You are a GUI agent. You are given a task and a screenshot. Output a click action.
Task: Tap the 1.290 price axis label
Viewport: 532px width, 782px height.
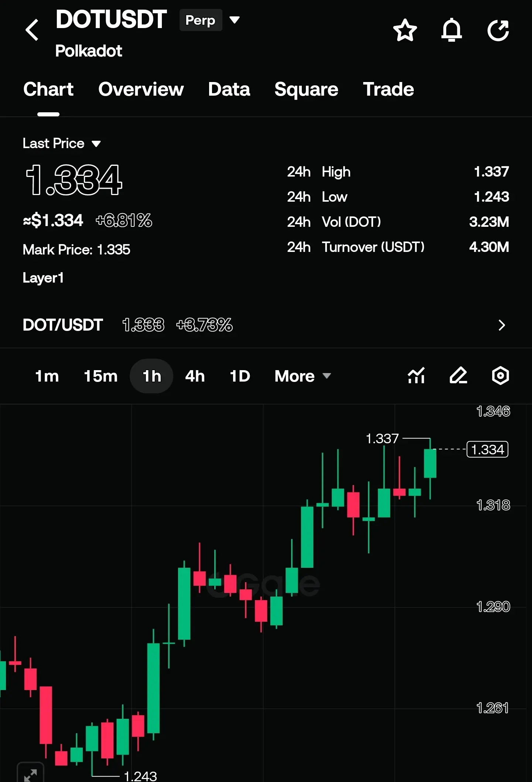(493, 607)
